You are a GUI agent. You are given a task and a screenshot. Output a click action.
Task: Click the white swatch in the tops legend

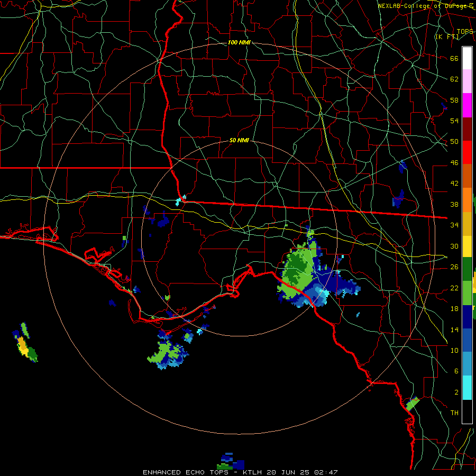pos(467,58)
